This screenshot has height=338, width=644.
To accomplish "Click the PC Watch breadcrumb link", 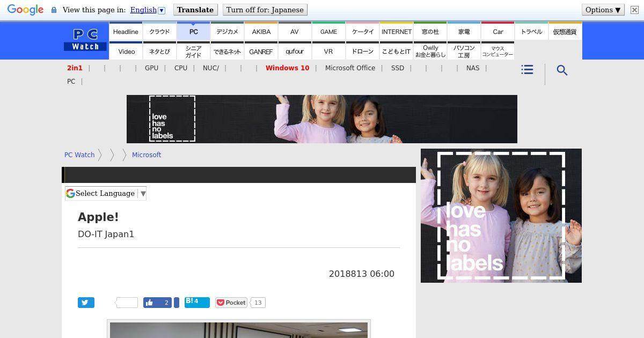I will tap(79, 155).
